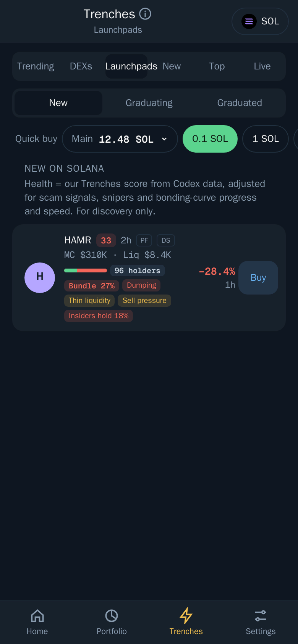Open the Main 12.48 SOL wallet selector
This screenshot has width=298, height=644.
(120, 139)
